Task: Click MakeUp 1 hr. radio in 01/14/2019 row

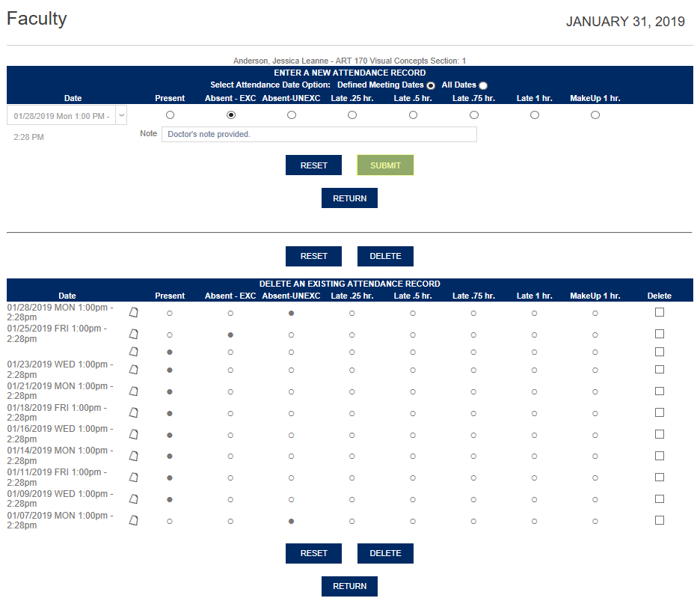Action: (595, 457)
